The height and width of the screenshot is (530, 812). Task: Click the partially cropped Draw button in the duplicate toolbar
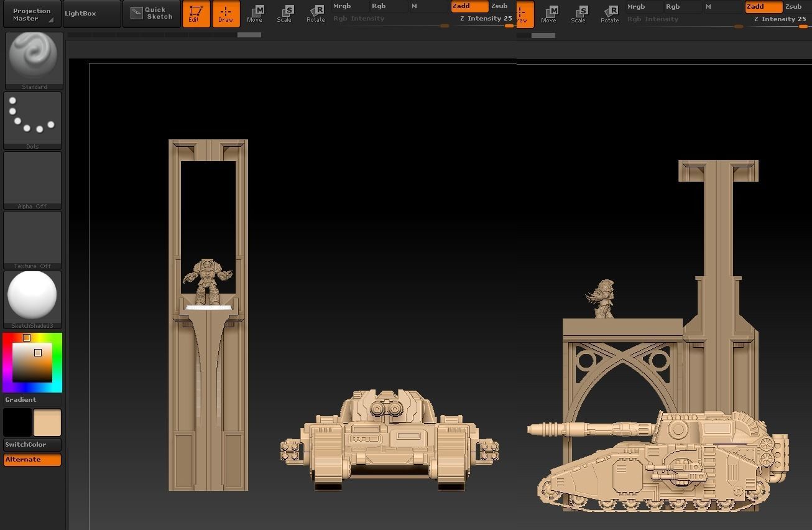click(x=524, y=14)
